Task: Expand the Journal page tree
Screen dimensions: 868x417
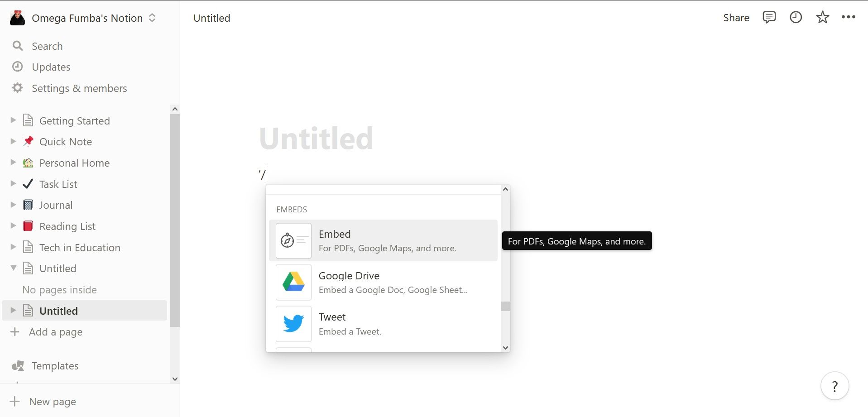Action: coord(13,205)
